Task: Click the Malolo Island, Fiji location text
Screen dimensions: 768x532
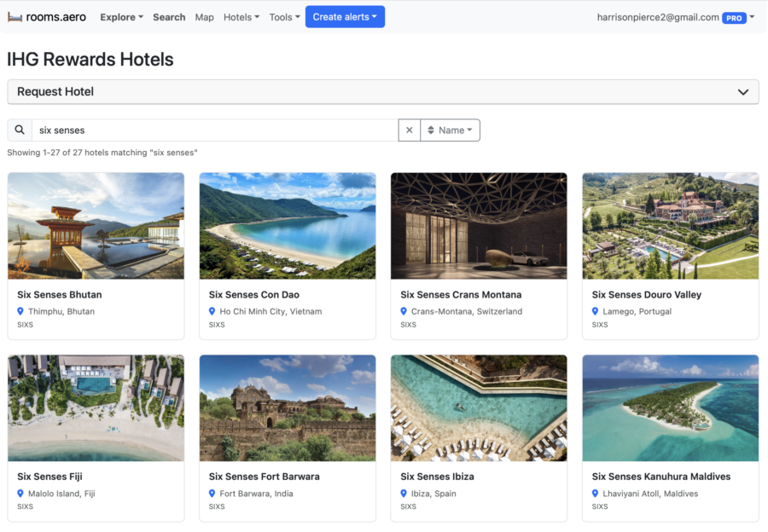Action: click(x=61, y=494)
